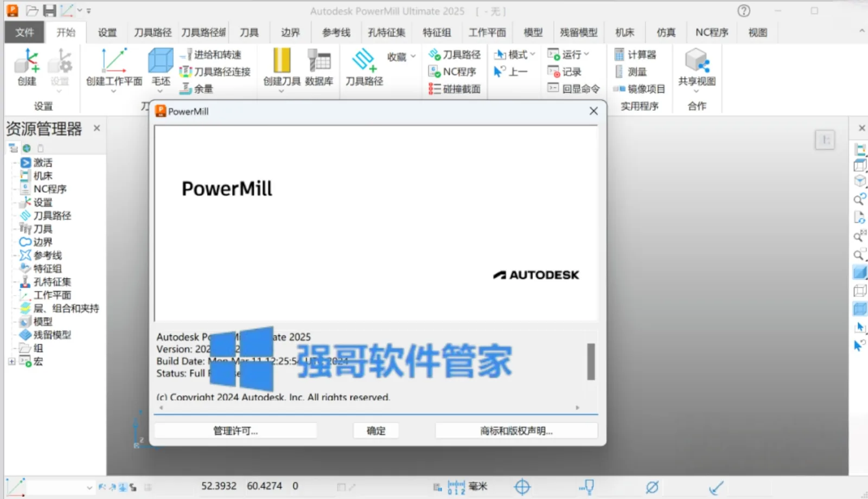Collapse the ribbon with the chevron

[x=861, y=31]
